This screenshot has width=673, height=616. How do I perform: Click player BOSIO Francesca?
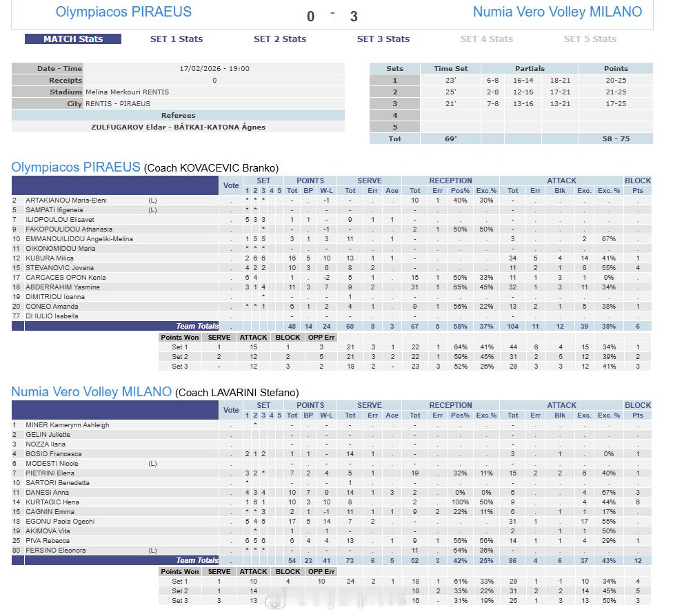click(54, 454)
